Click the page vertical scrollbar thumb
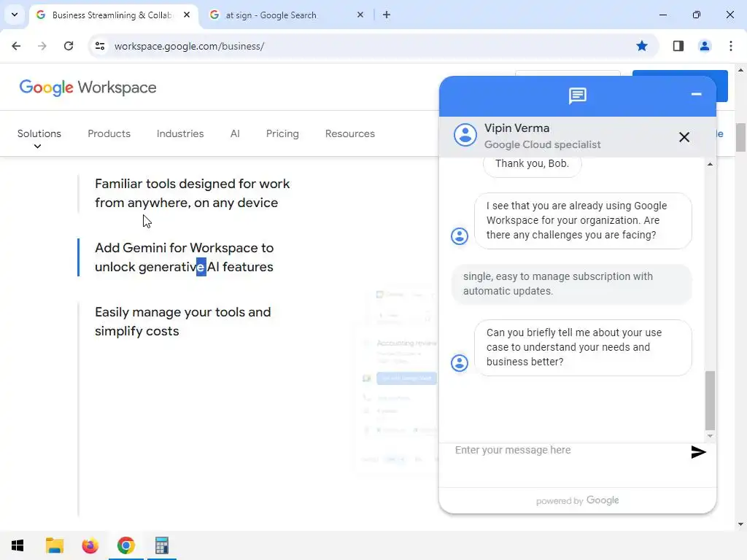747x560 pixels. click(x=741, y=137)
